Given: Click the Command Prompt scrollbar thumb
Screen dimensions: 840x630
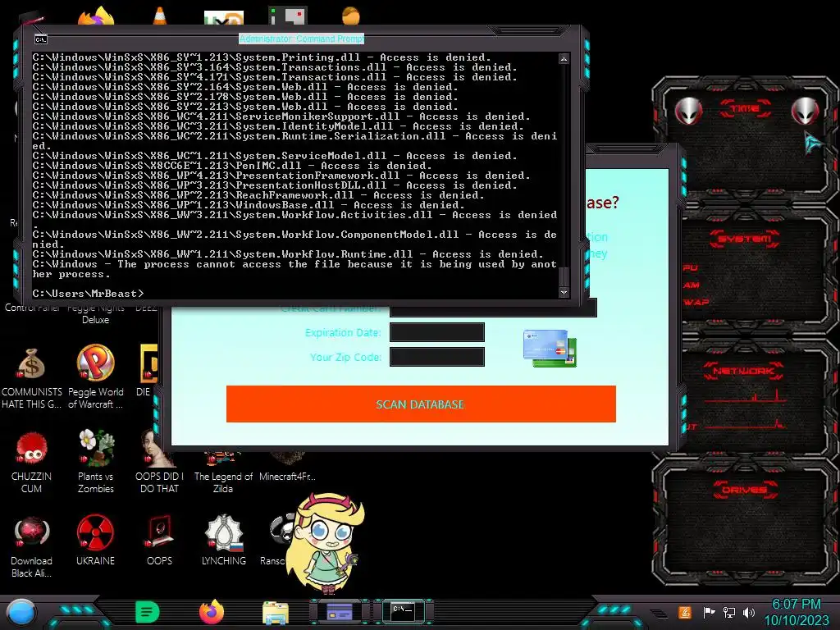Looking at the screenshot, I should [564, 277].
